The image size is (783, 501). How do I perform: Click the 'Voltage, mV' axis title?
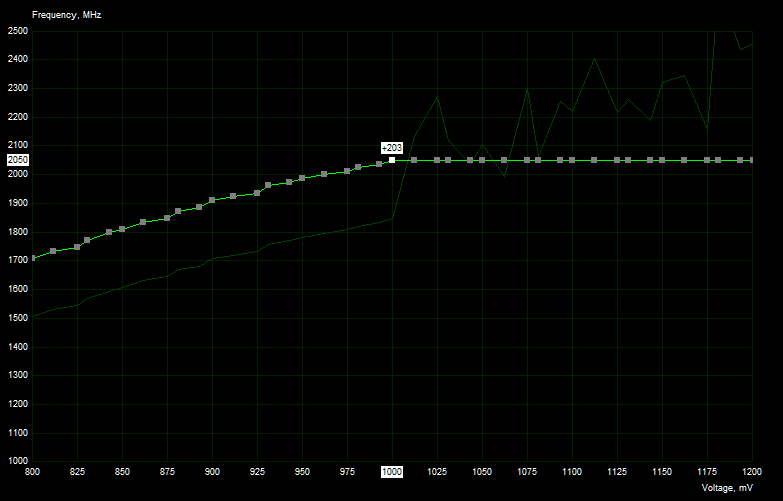(727, 488)
